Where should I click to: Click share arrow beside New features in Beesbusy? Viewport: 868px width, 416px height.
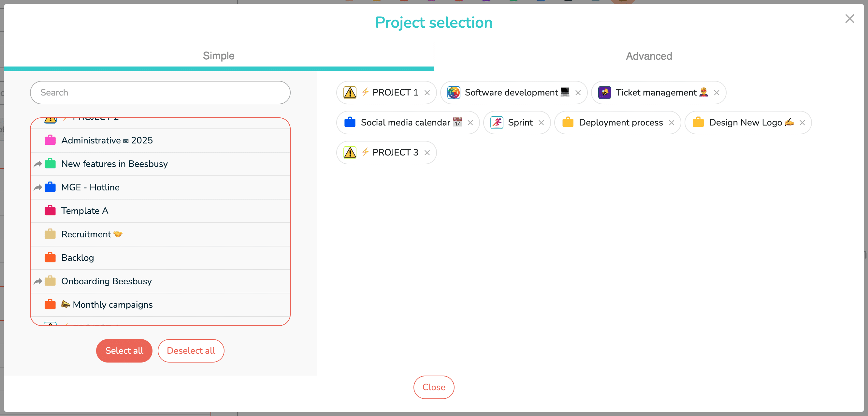coord(38,164)
